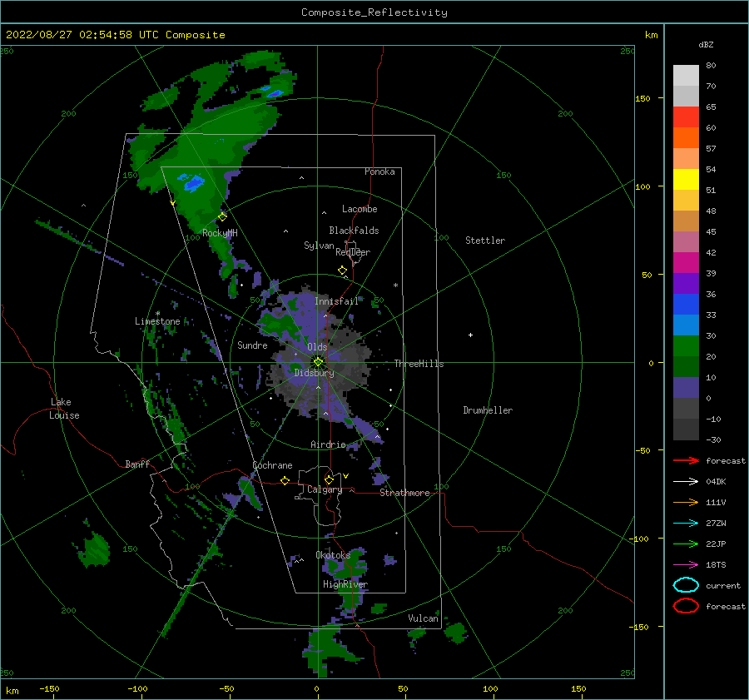This screenshot has width=749, height=700.
Task: Click the Strathmore town label
Action: tap(404, 493)
